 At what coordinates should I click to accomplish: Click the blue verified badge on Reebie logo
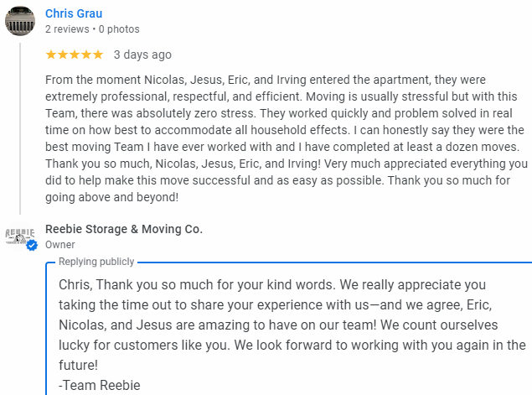(x=32, y=246)
